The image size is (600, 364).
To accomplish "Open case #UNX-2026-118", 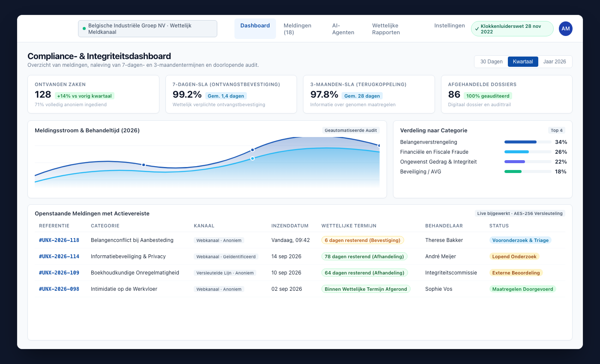I will [59, 240].
